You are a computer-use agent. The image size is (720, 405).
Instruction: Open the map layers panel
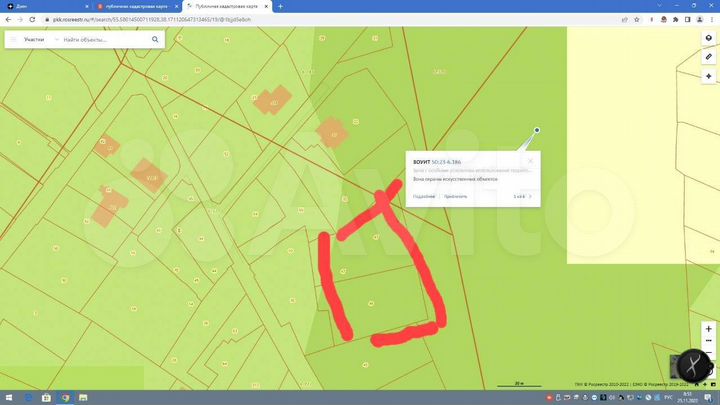tap(708, 38)
